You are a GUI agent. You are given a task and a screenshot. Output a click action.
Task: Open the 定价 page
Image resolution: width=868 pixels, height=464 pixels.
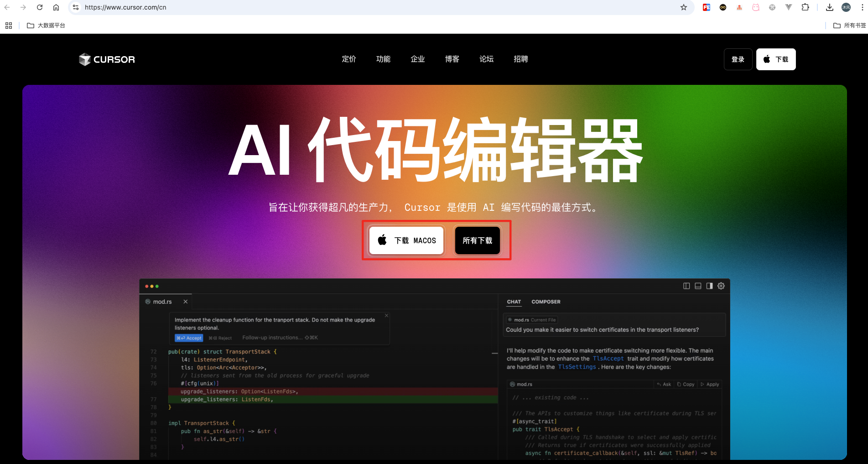(349, 59)
